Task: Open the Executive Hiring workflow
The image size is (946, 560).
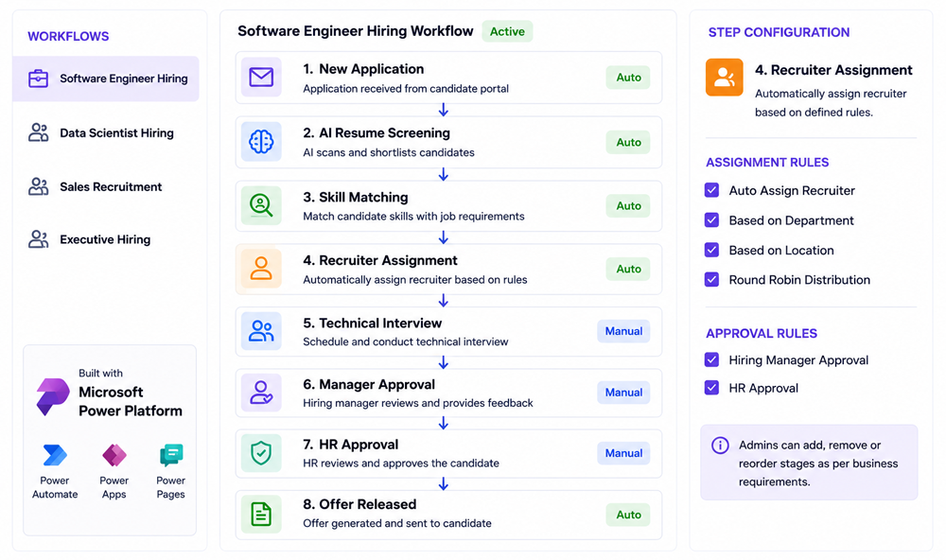Action: (x=106, y=239)
